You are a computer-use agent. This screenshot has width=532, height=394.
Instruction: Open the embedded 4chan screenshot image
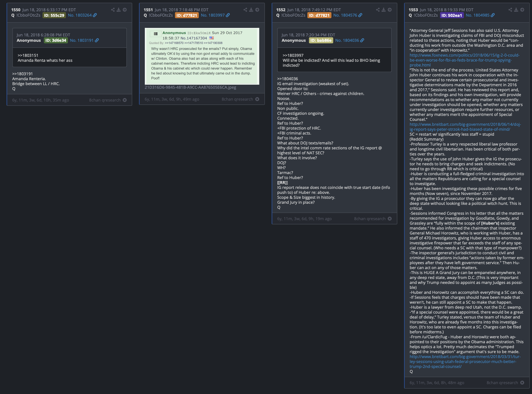click(202, 56)
